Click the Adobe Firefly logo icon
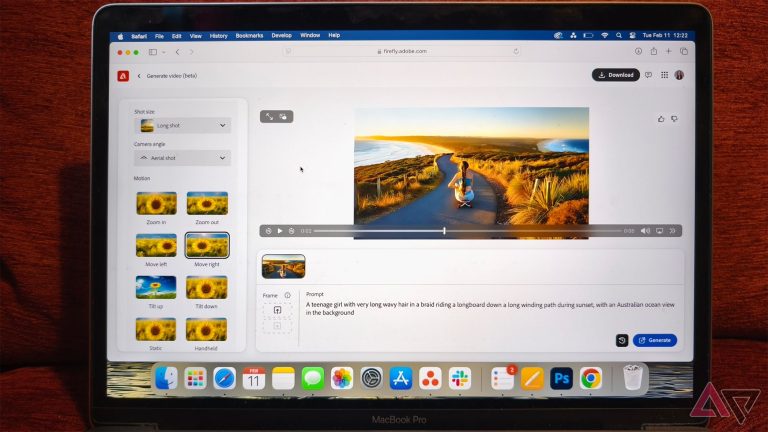This screenshot has width=768, height=432. tap(123, 76)
